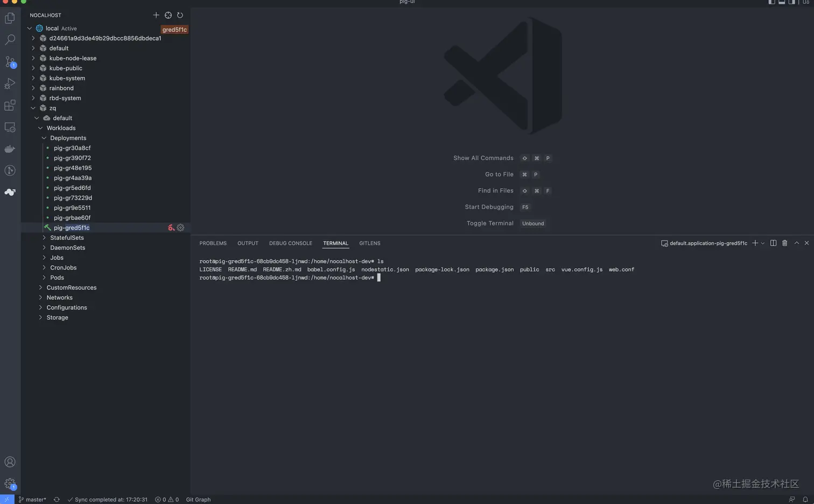
Task: Click the locate target icon in Nocalhost header
Action: [x=168, y=15]
